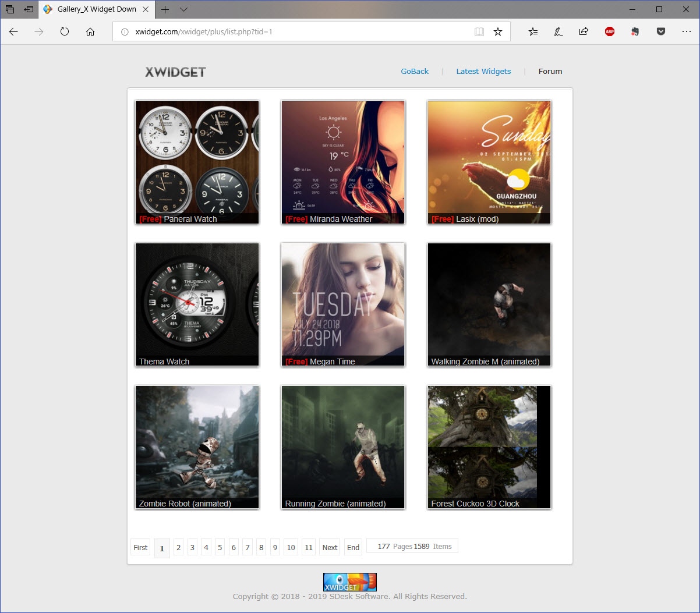Open the Panerai Watch widget thumbnail
Image resolution: width=700 pixels, height=613 pixels.
click(197, 162)
